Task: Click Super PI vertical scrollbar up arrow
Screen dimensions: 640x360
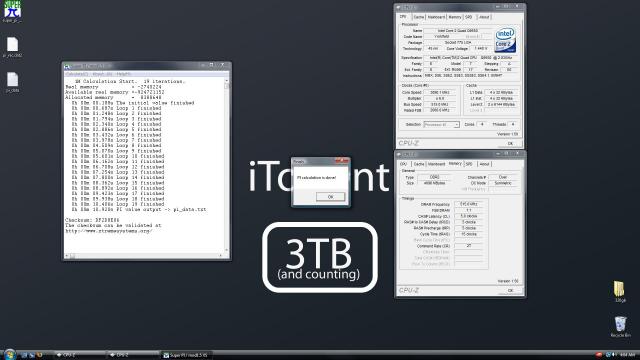Action: 227,81
